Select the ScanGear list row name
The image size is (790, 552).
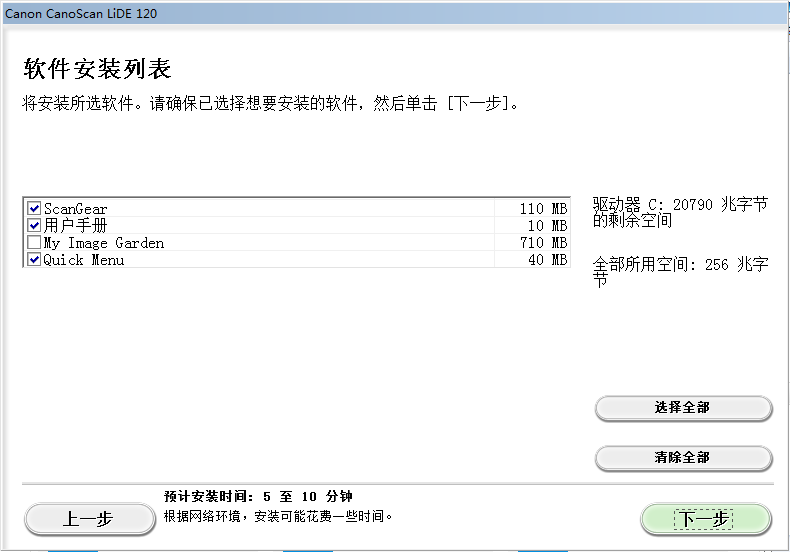pyautogui.click(x=76, y=209)
